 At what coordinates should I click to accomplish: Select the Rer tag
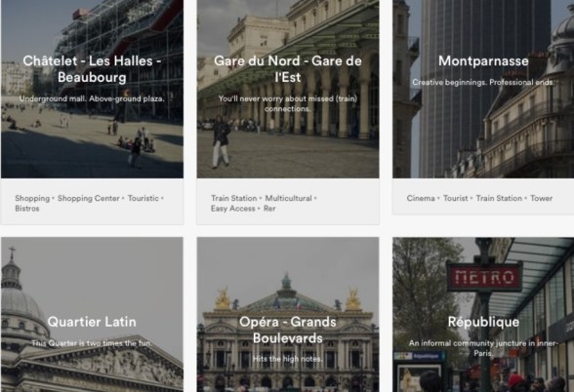tap(269, 209)
